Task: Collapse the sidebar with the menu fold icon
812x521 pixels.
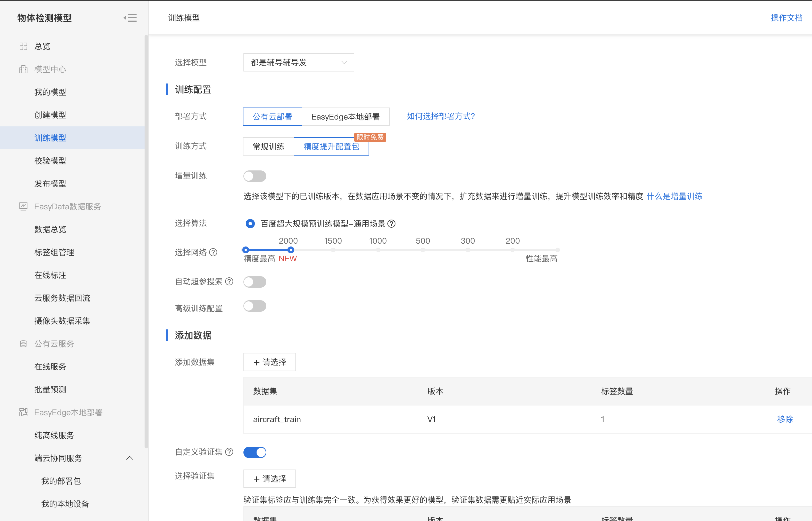Action: pyautogui.click(x=130, y=18)
